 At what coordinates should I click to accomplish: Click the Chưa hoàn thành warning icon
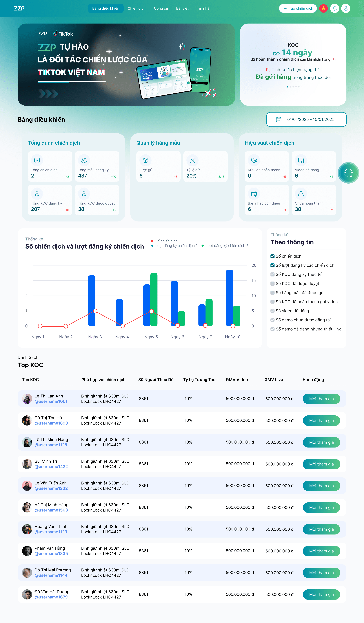click(301, 194)
